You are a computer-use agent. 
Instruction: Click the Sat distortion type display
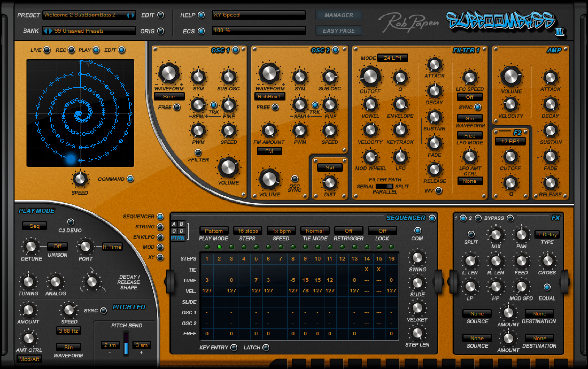(330, 167)
